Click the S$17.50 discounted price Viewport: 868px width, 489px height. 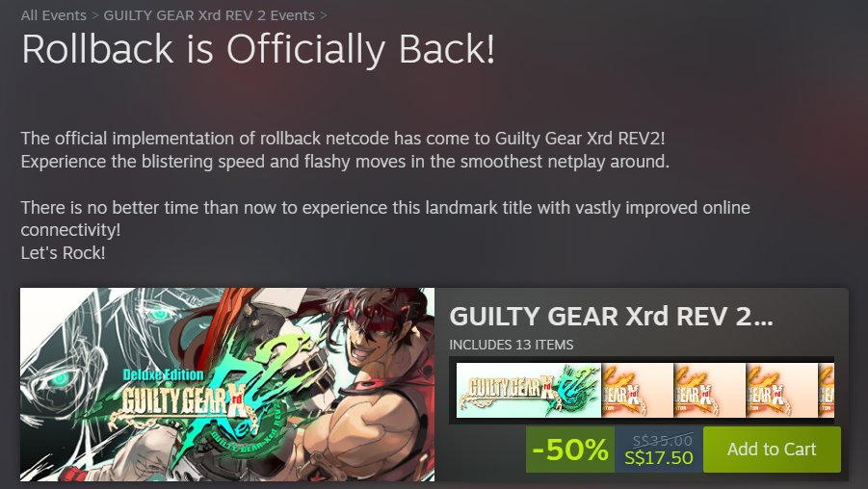(659, 458)
